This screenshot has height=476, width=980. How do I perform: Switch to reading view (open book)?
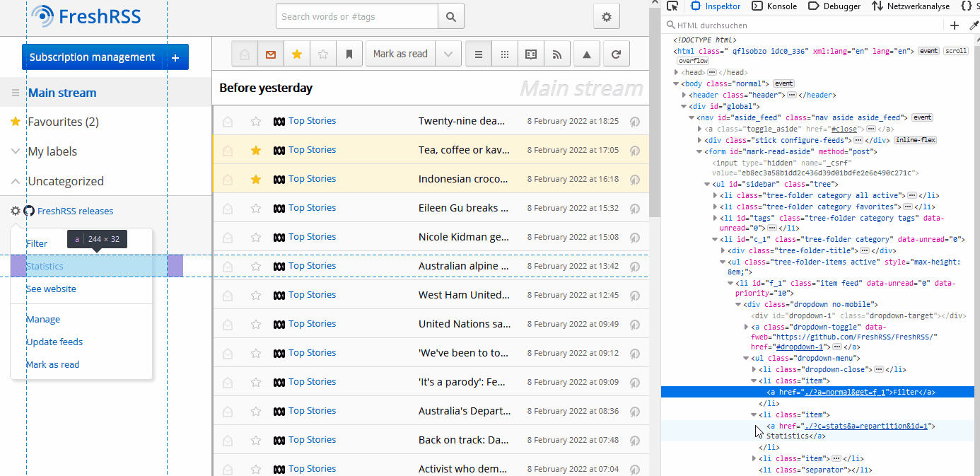pyautogui.click(x=531, y=54)
